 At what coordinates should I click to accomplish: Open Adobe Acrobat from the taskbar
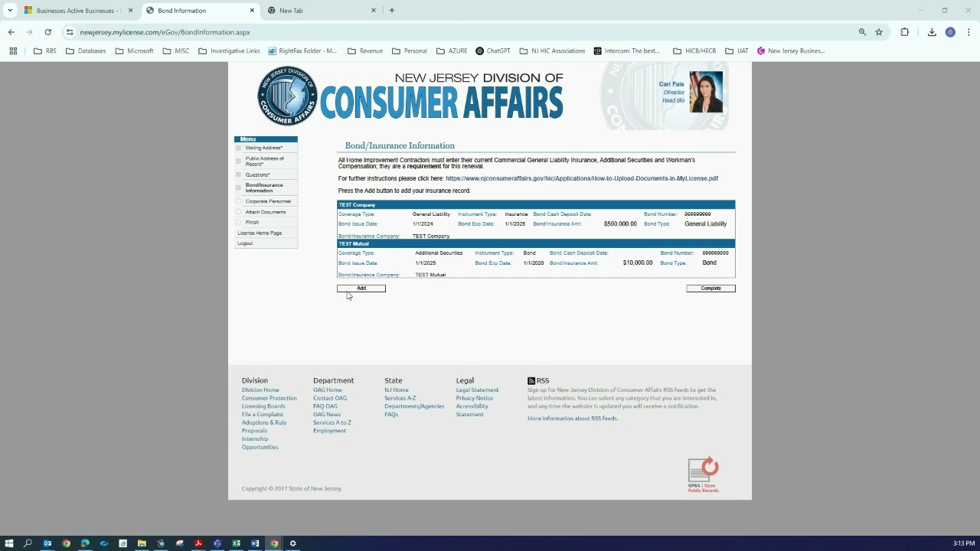click(x=198, y=543)
